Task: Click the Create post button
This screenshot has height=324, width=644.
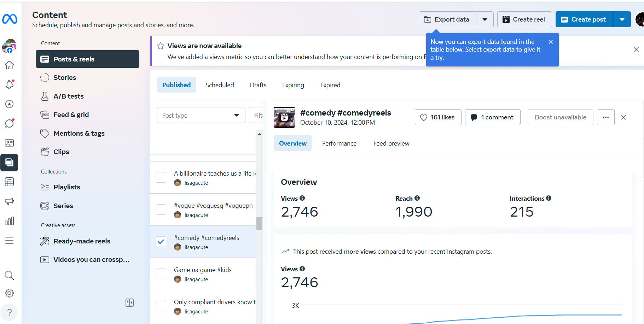Action: (x=584, y=19)
